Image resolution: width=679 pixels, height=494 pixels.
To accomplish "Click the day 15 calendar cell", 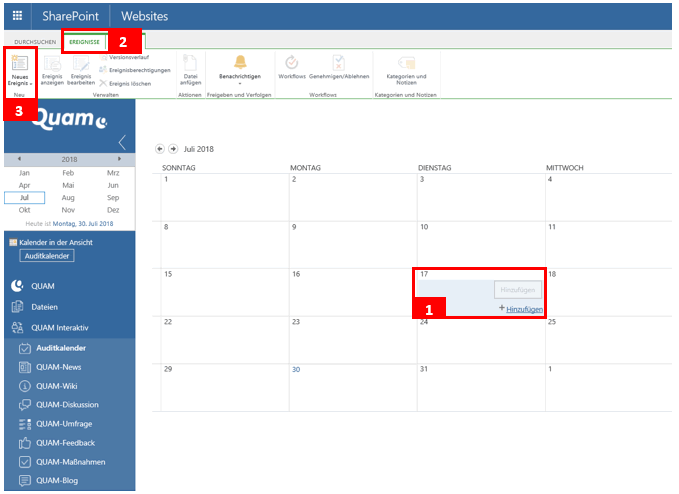I will [x=225, y=293].
